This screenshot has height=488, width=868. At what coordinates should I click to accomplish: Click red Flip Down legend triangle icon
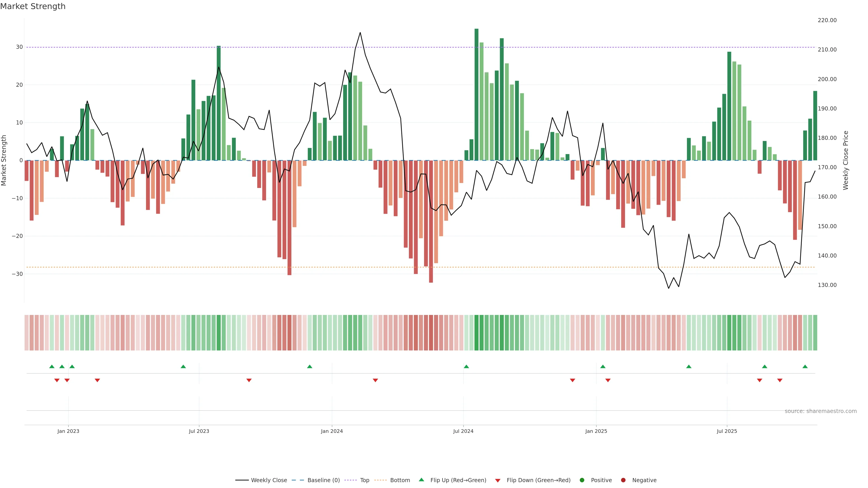tap(498, 481)
